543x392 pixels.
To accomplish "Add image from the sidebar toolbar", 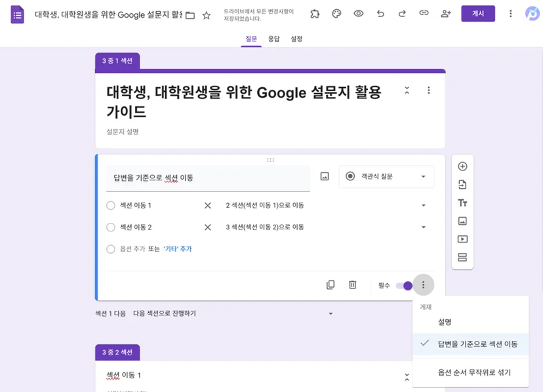I will click(x=462, y=221).
